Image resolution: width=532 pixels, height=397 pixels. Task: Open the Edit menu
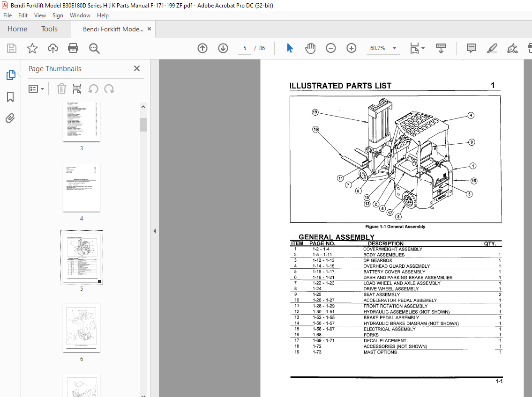pos(22,15)
